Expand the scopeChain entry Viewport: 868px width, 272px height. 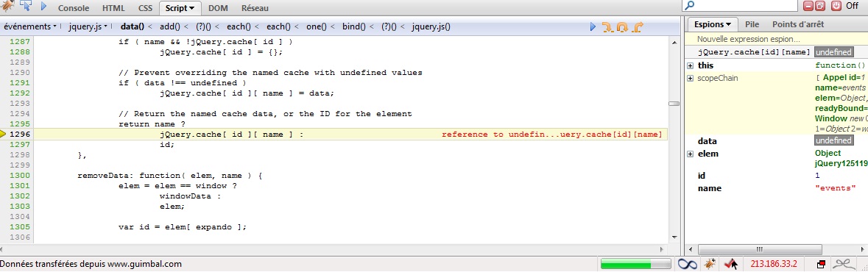pos(690,79)
